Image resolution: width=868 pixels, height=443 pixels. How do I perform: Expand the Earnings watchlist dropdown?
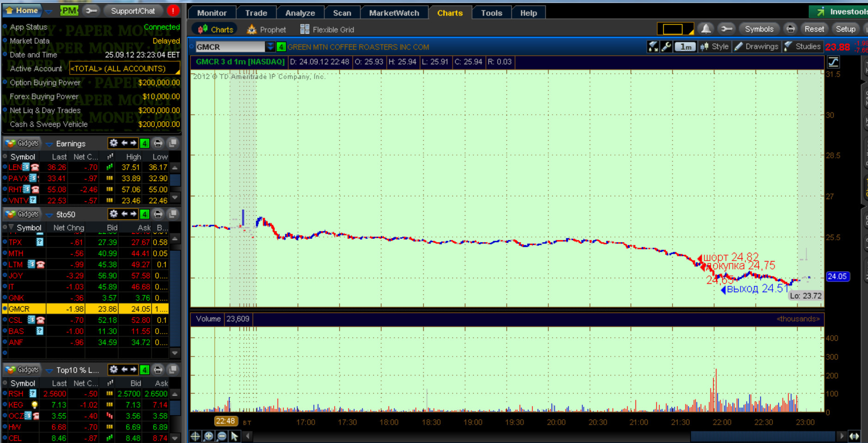[x=49, y=144]
